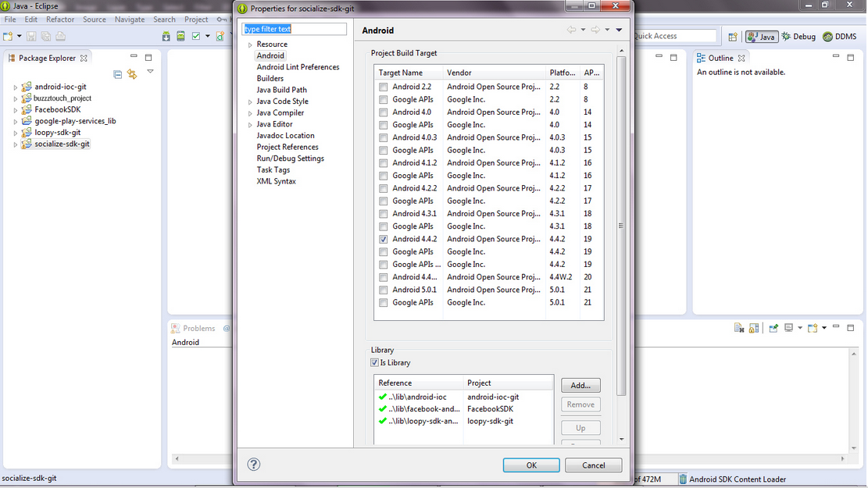Screen dimensions: 868x488
Task: Uncheck the Android 4.4.2 build target
Action: coord(383,240)
